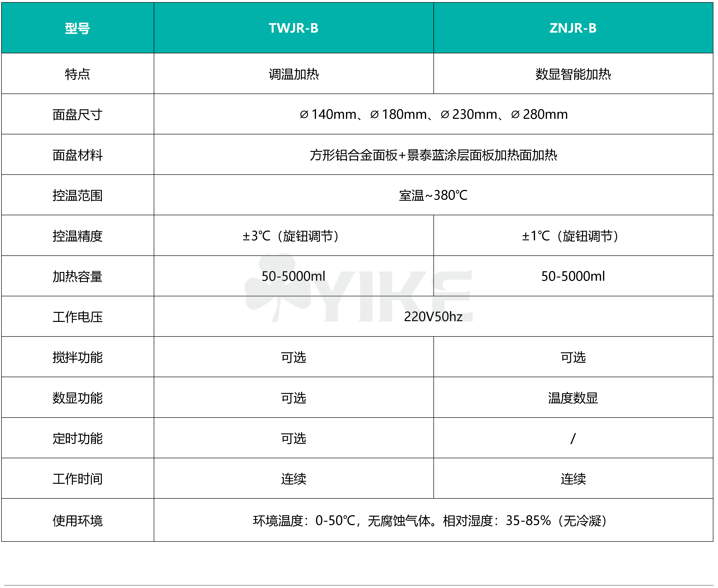Click the 搅拌功能 row label
This screenshot has width=718, height=588.
point(77,357)
